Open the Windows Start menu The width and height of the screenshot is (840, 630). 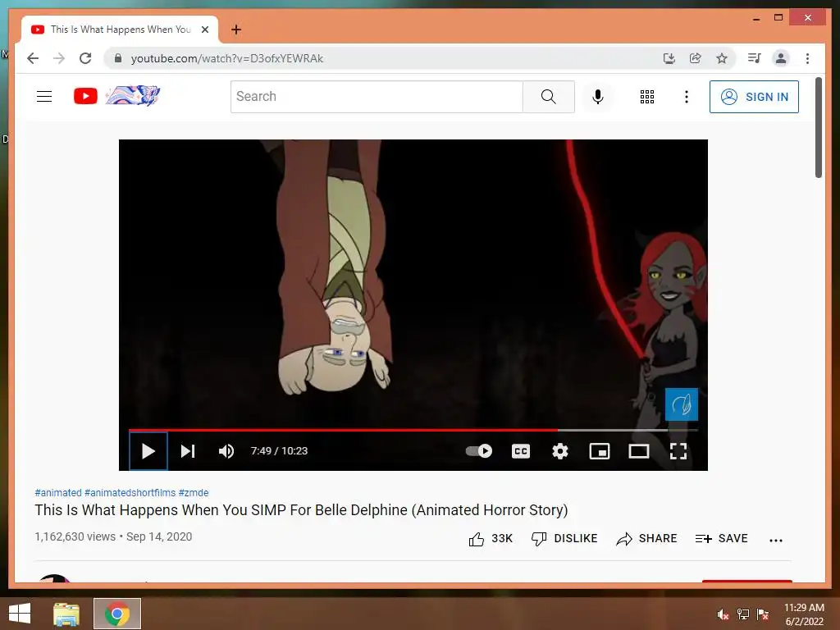coord(20,614)
